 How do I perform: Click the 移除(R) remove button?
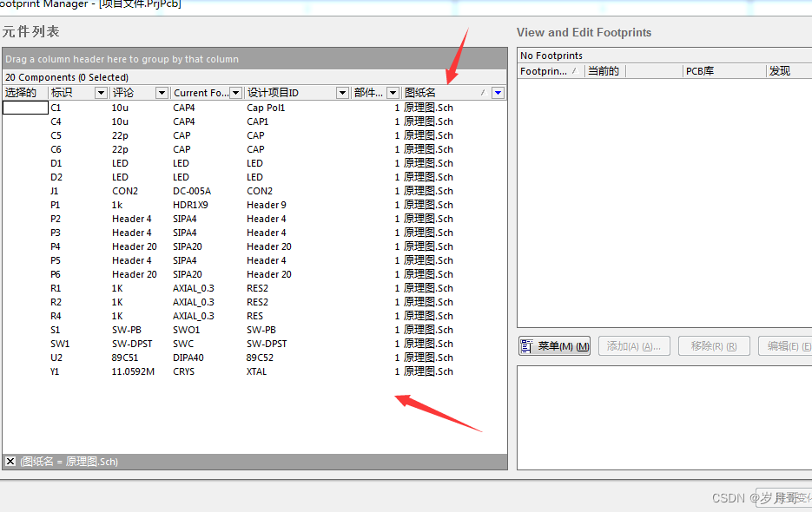714,346
